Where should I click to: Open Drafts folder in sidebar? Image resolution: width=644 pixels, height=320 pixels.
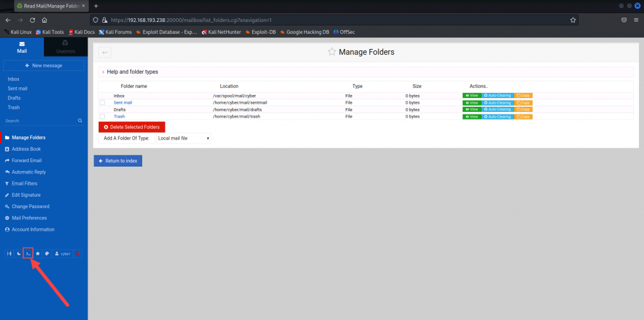point(14,98)
